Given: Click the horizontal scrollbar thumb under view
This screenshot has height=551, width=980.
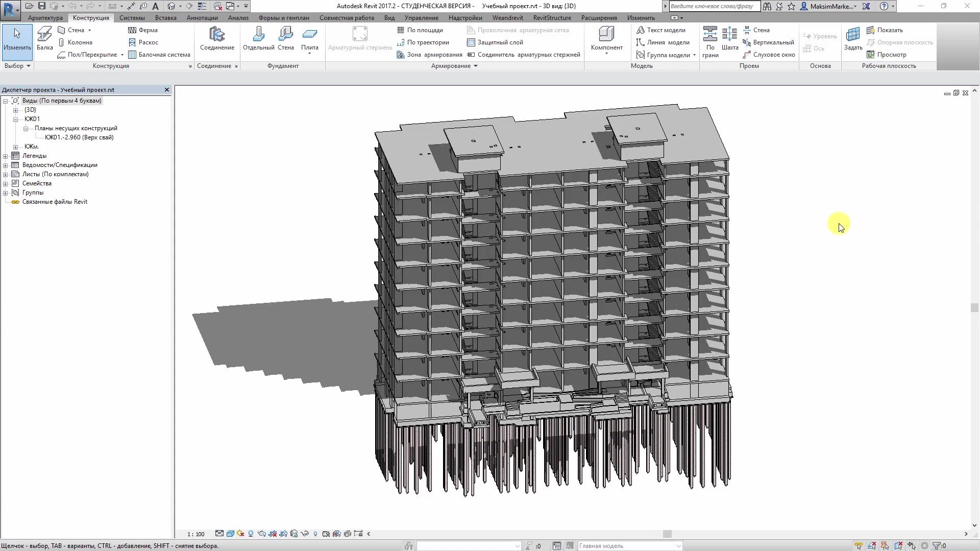Looking at the screenshot, I should (x=667, y=534).
